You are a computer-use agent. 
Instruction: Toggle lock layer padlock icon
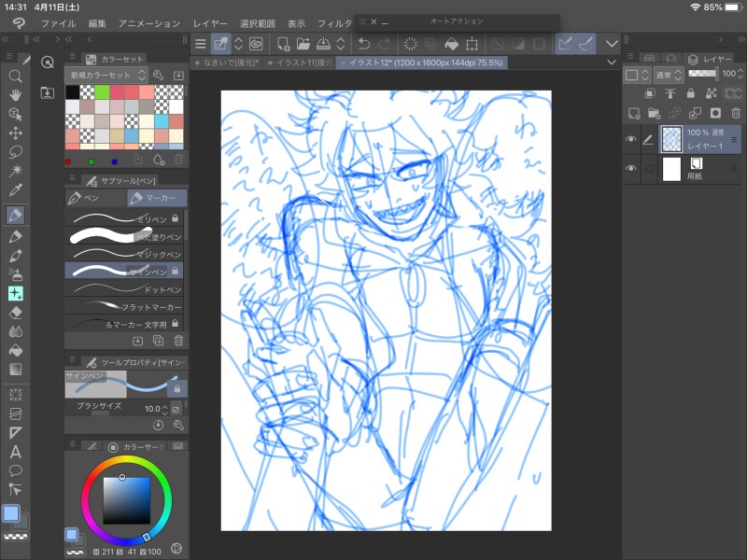(x=690, y=93)
